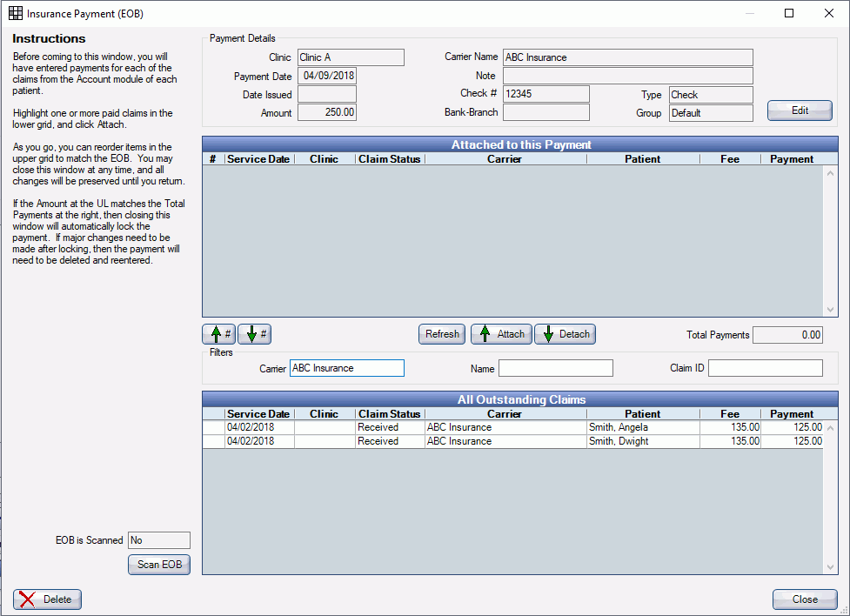Screen dimensions: 850x616
Task: Click the empty Bank-Branch field
Action: pyautogui.click(x=545, y=112)
